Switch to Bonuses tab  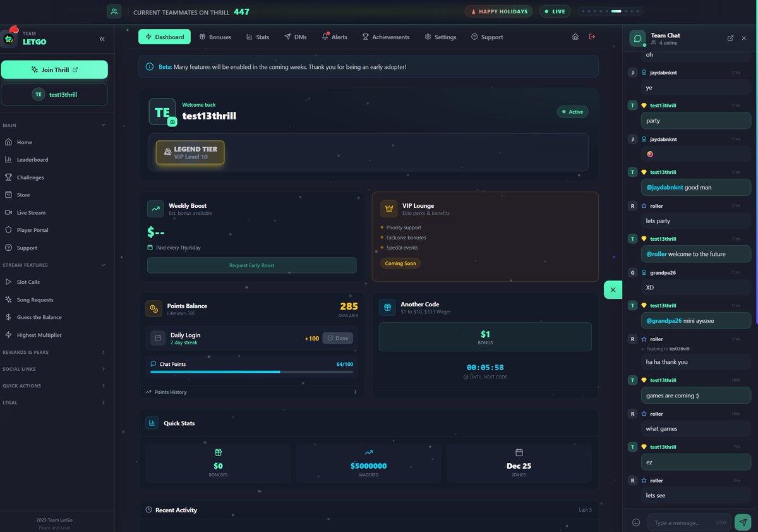(x=215, y=37)
